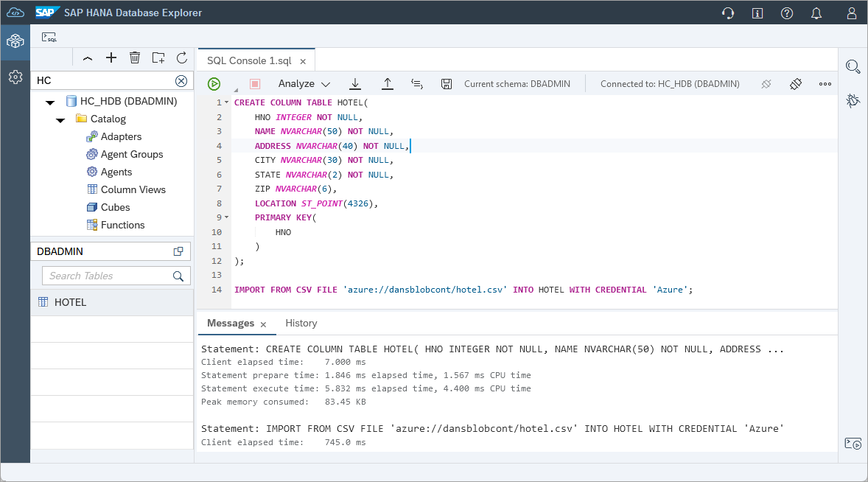
Task: Open the Analyze dropdown
Action: 304,83
